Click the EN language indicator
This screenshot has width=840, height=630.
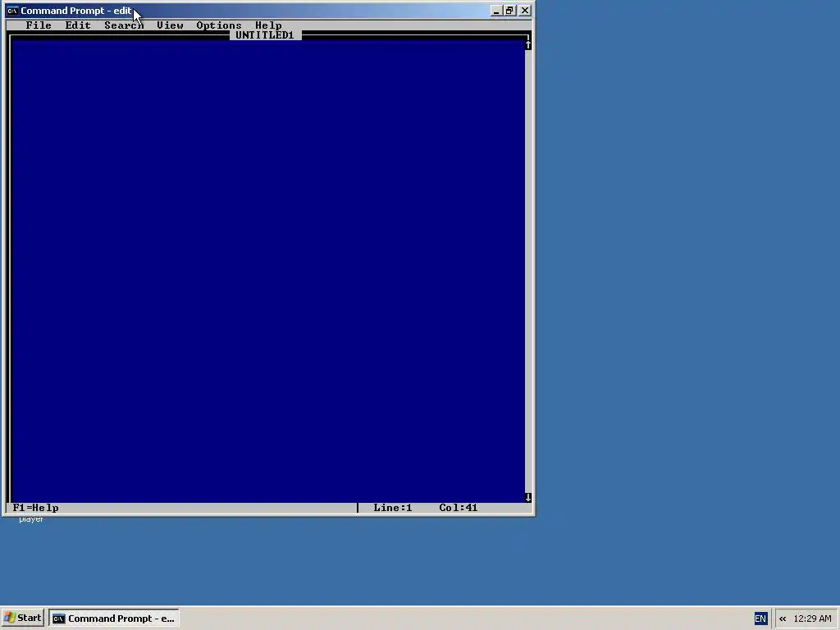tap(760, 619)
